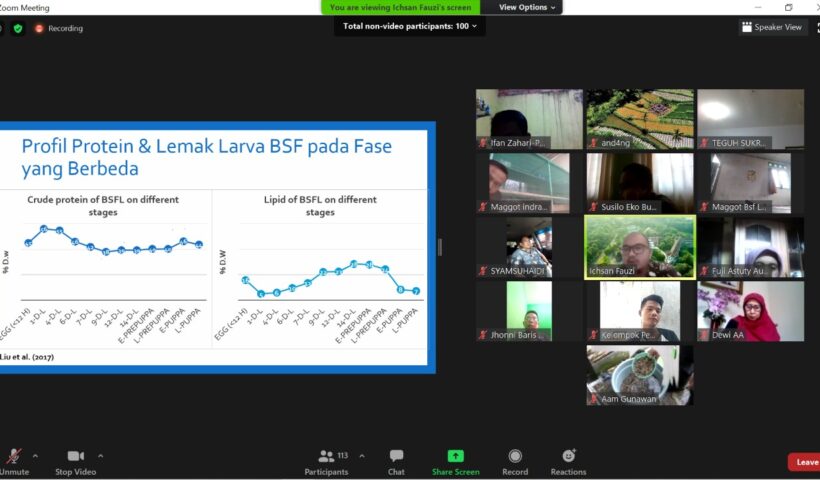Screen dimensions: 820x480
Task: Select Dewi AA's video thumbnail
Action: (750, 311)
